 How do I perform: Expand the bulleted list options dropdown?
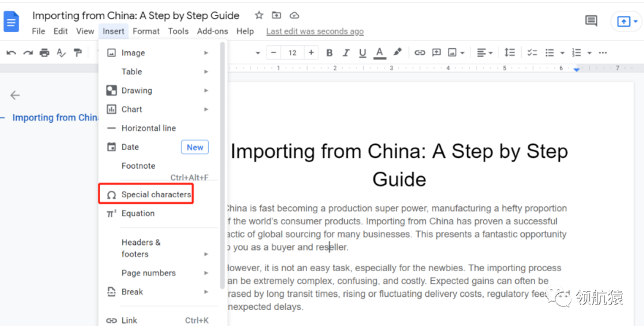[562, 53]
